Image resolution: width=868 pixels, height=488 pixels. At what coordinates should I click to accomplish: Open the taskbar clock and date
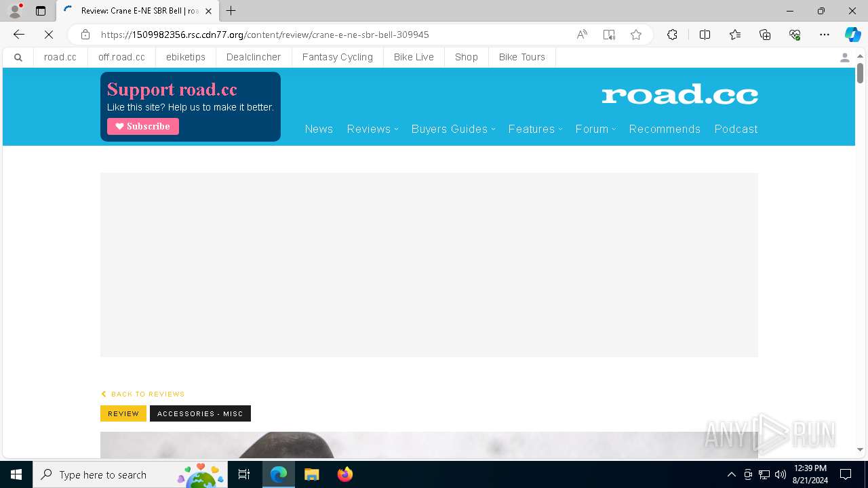810,474
